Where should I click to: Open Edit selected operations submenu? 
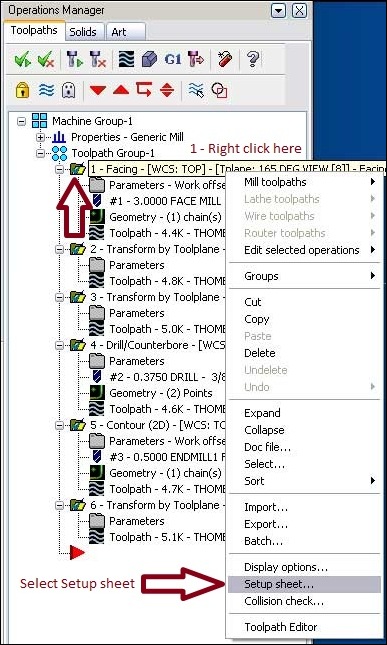coord(304,250)
